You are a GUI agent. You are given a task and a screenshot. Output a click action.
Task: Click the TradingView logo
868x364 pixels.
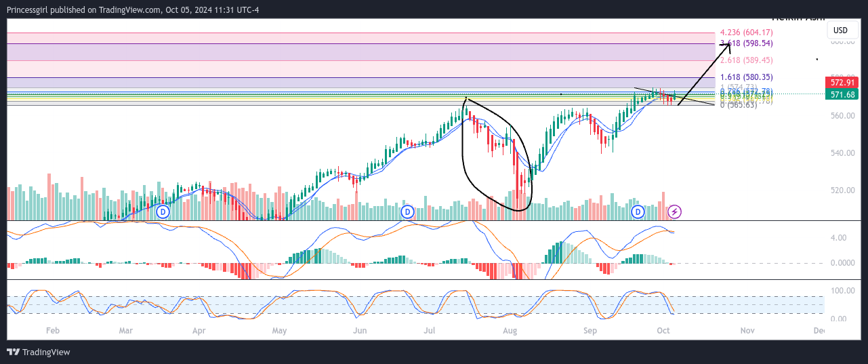pos(39,352)
